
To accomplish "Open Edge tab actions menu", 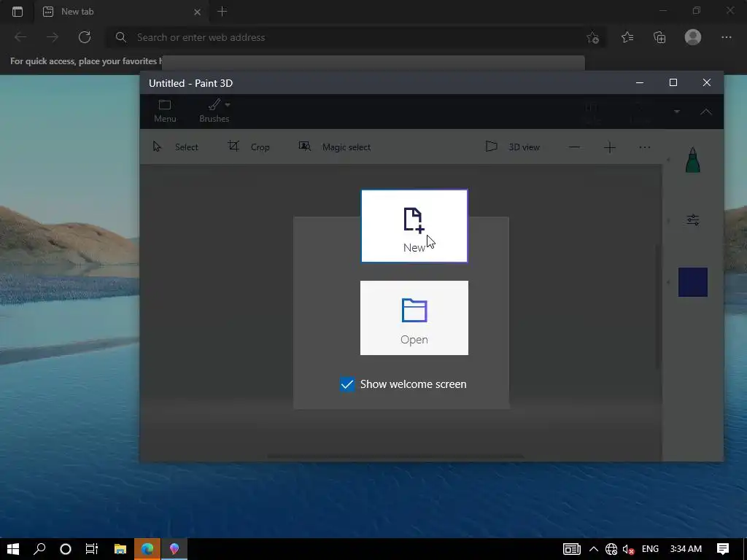I will click(18, 12).
